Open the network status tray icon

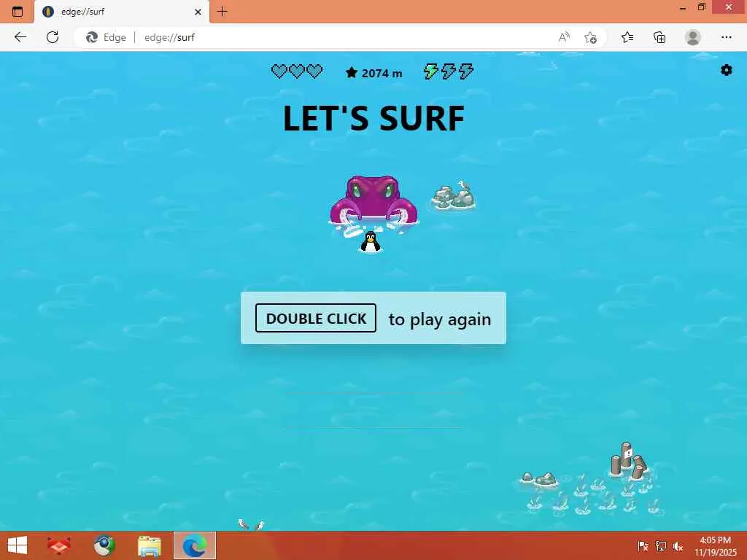pyautogui.click(x=661, y=545)
